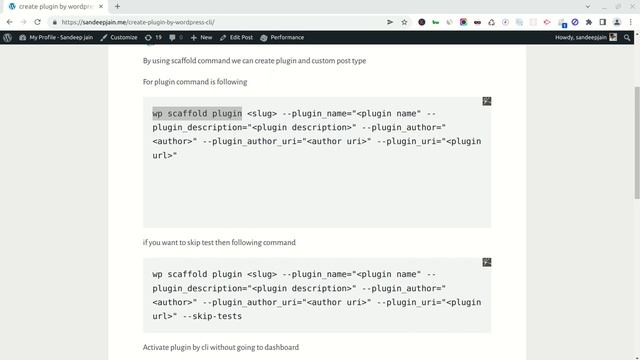Click the page vertical scrollbar thumb
The height and width of the screenshot is (360, 640).
pyautogui.click(x=637, y=143)
